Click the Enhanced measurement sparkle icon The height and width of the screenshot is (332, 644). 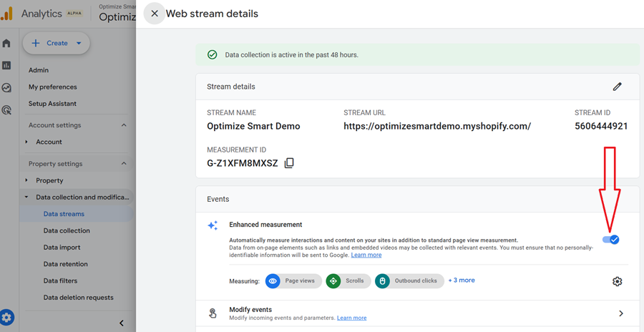[x=213, y=225]
